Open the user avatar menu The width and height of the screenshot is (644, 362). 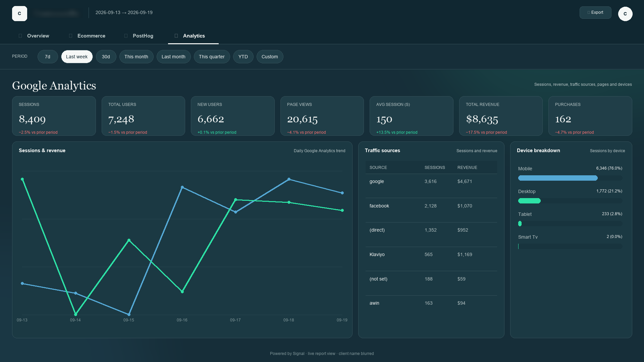click(625, 14)
